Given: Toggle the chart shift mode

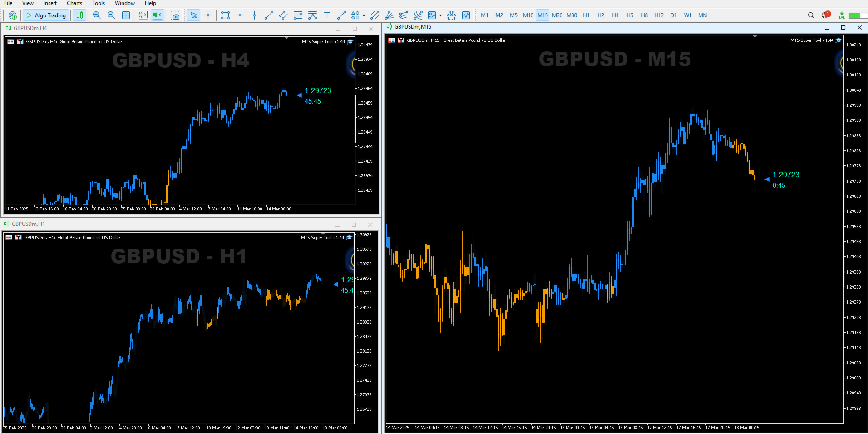Looking at the screenshot, I should [157, 15].
